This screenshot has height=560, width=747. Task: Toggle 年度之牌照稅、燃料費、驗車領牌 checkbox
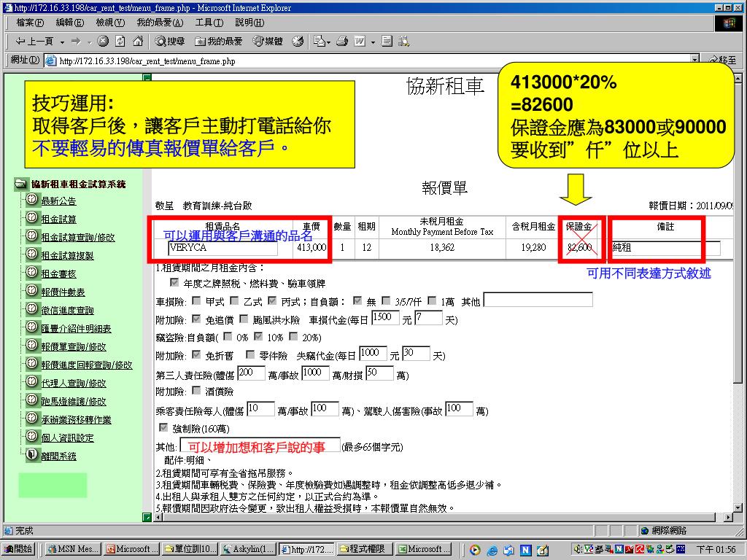[175, 282]
